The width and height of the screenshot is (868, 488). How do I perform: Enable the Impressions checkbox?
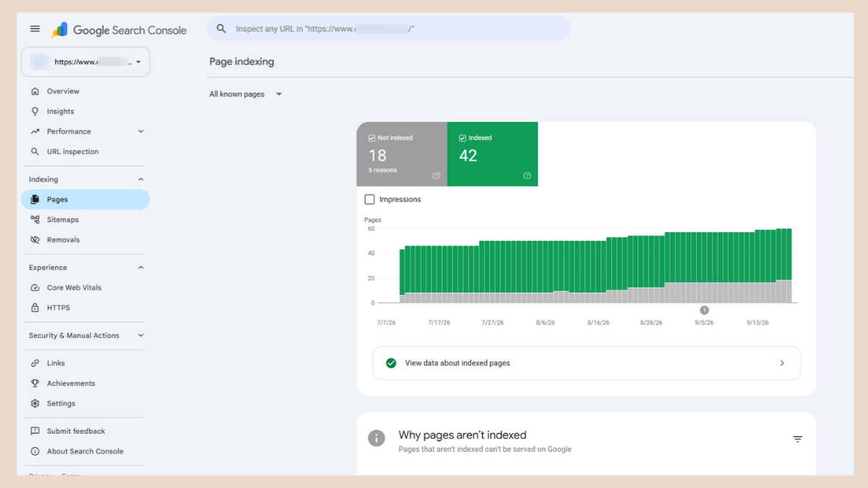click(x=370, y=200)
